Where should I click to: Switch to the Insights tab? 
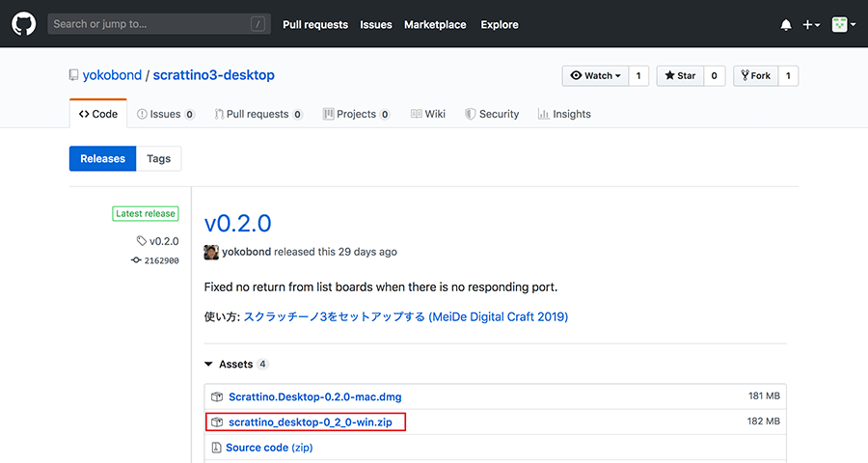tap(564, 114)
